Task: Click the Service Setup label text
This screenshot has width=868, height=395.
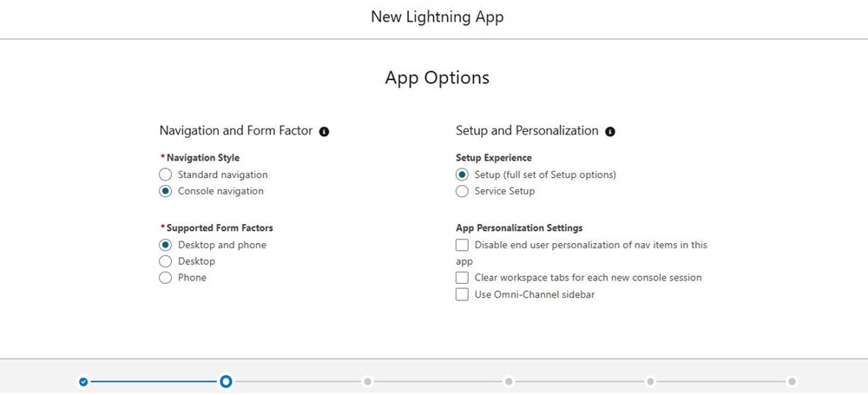Action: 504,191
